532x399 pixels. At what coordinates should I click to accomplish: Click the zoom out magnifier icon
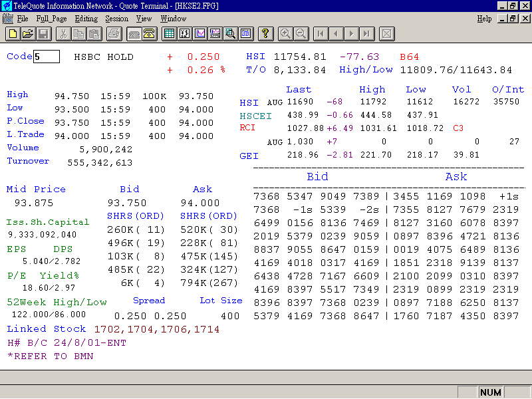point(301,34)
